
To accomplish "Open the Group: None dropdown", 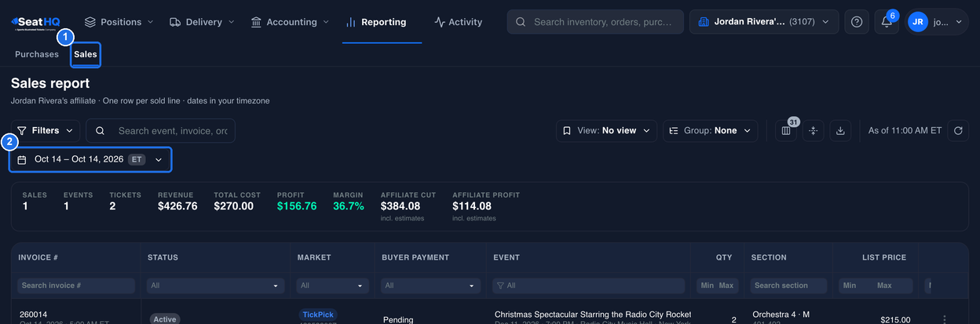I will pos(710,130).
